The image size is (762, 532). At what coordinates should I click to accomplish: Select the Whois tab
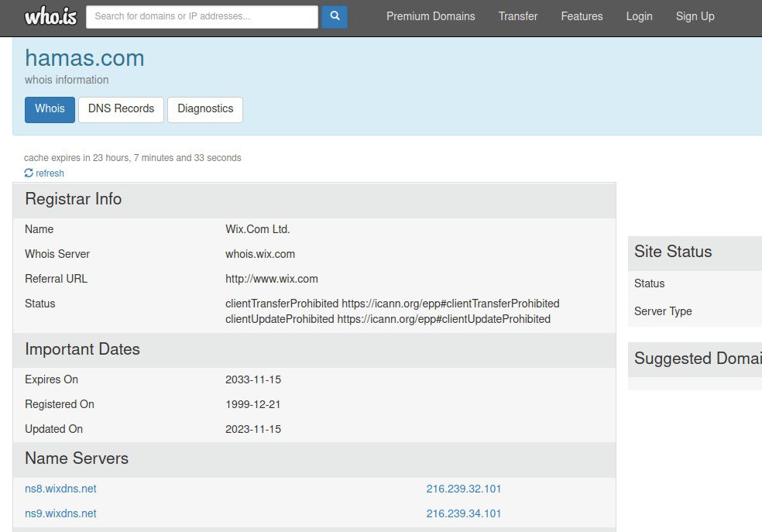click(50, 109)
